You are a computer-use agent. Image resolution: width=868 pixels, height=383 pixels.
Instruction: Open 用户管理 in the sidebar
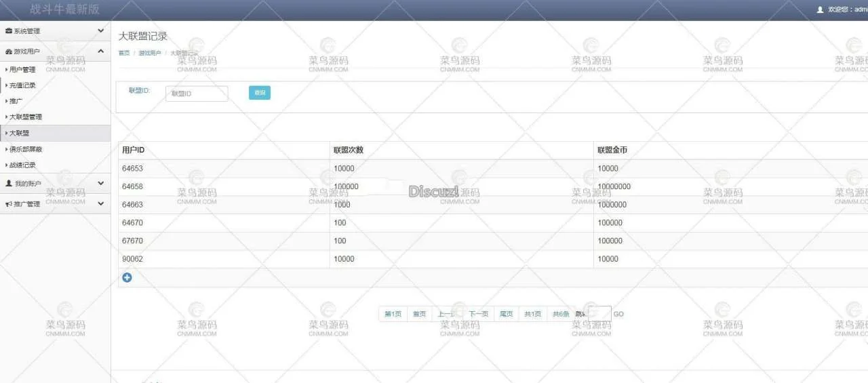coord(22,70)
